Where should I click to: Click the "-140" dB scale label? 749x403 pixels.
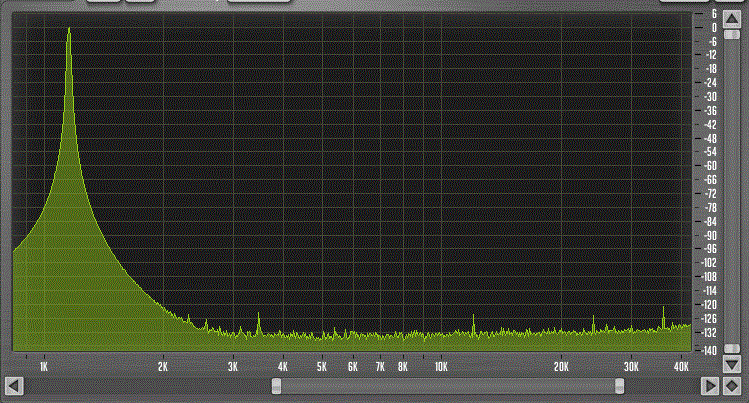click(x=709, y=350)
